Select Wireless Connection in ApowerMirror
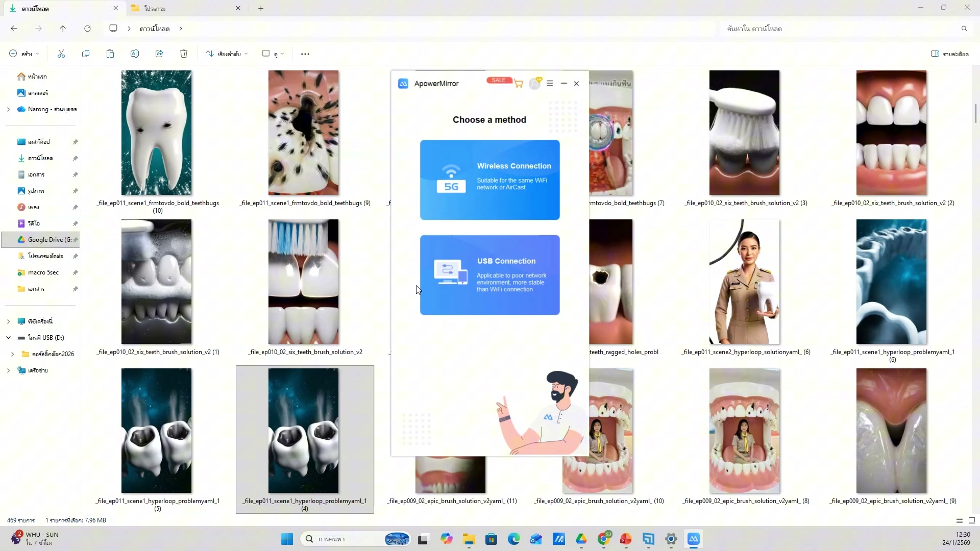This screenshot has width=980, height=551. [489, 180]
